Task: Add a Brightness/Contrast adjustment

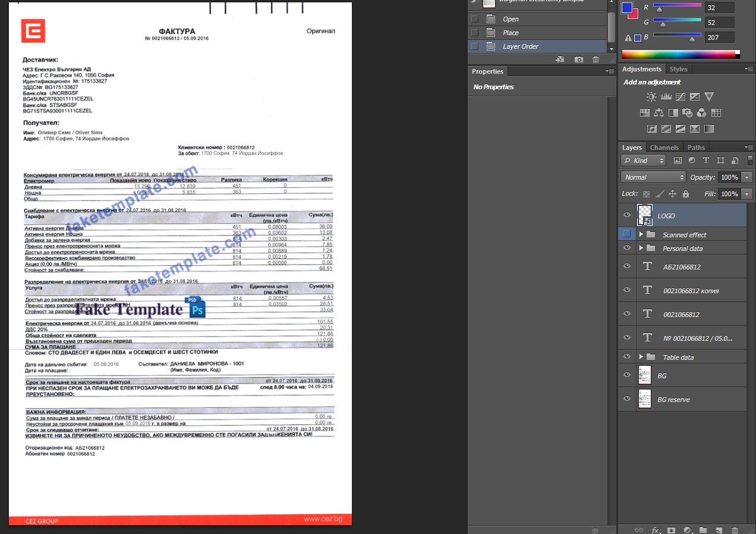Action: point(652,97)
